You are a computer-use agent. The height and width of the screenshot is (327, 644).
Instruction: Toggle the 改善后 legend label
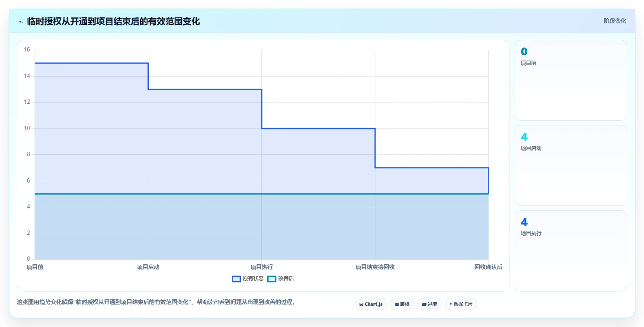click(x=286, y=279)
